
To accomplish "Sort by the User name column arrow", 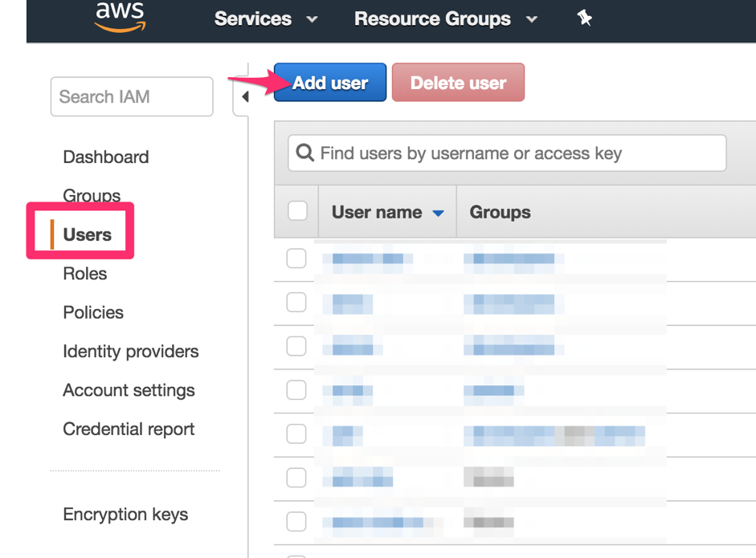I will 438,213.
